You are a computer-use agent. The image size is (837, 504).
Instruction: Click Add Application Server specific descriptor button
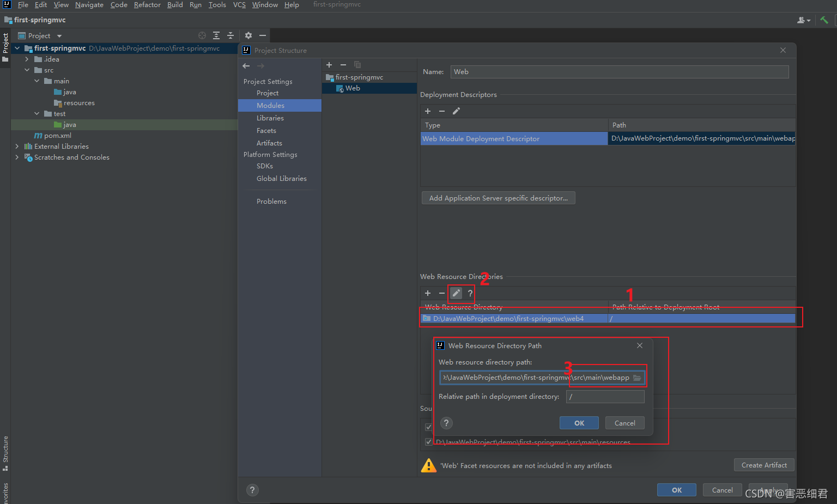[x=499, y=198]
